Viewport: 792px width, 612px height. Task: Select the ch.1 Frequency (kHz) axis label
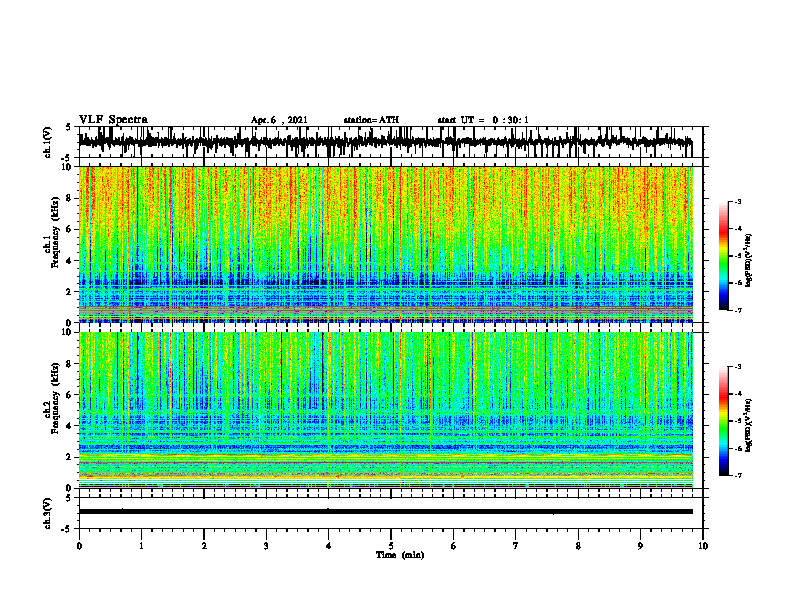tap(52, 233)
